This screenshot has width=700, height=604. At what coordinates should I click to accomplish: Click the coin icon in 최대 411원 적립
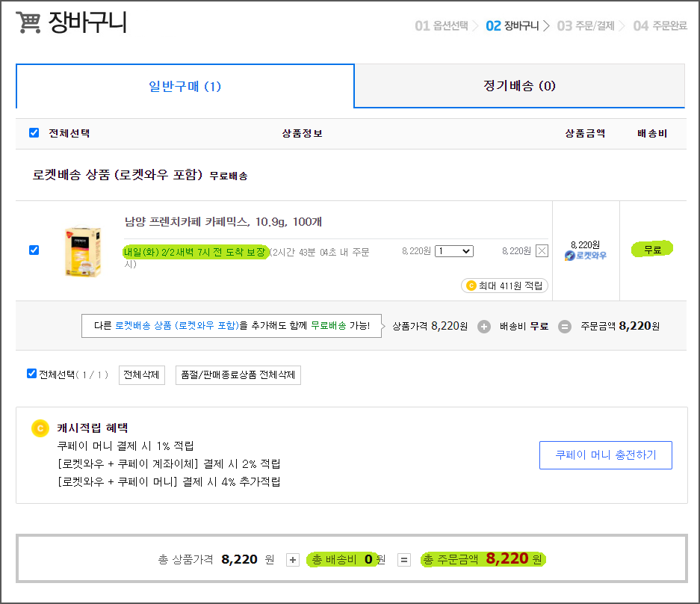(x=471, y=286)
